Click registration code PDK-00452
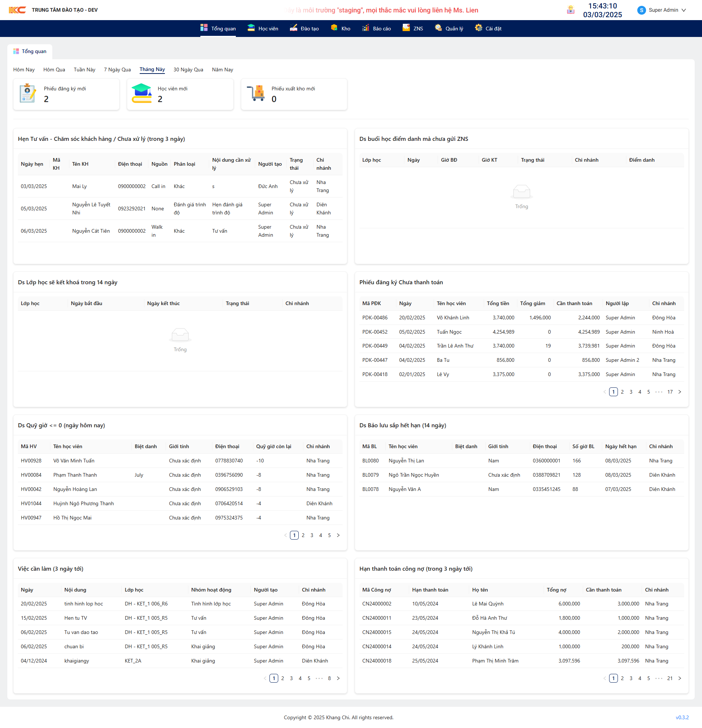 (x=374, y=332)
